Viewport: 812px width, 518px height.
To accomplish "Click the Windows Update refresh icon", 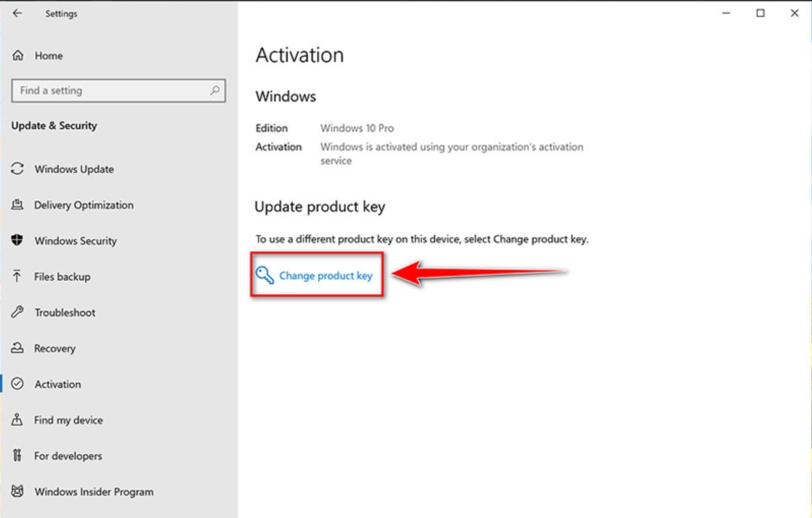I will click(x=18, y=168).
